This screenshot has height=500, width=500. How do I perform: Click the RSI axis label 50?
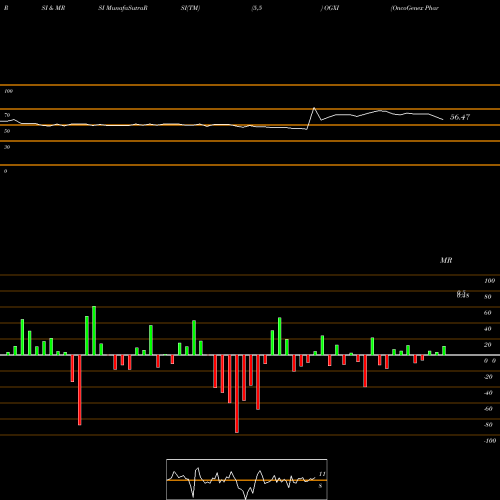(x=7, y=131)
